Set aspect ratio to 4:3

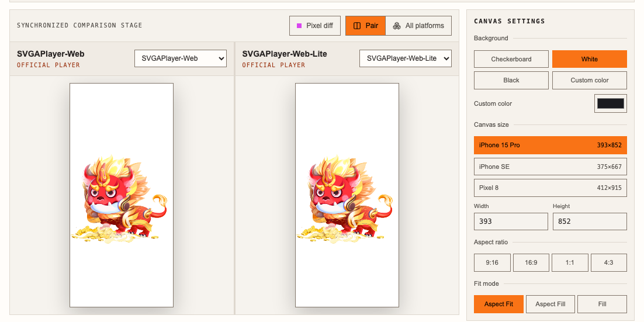coord(609,262)
